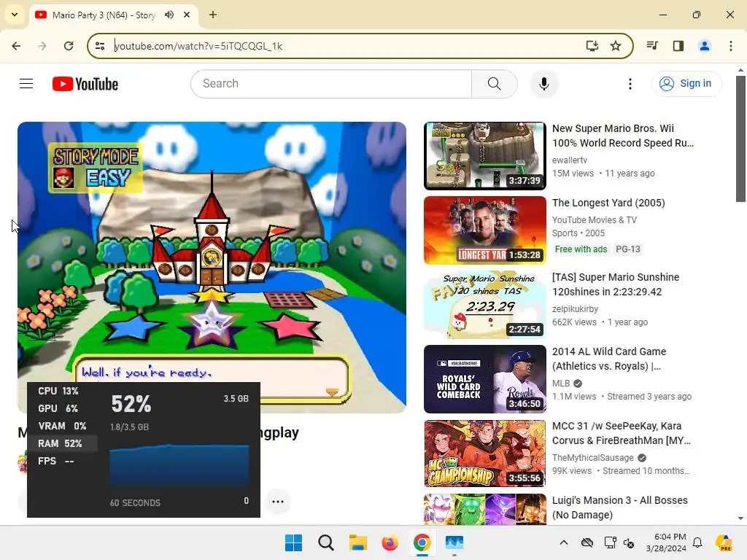747x560 pixels.
Task: Open taskbar Search
Action: pos(326,542)
